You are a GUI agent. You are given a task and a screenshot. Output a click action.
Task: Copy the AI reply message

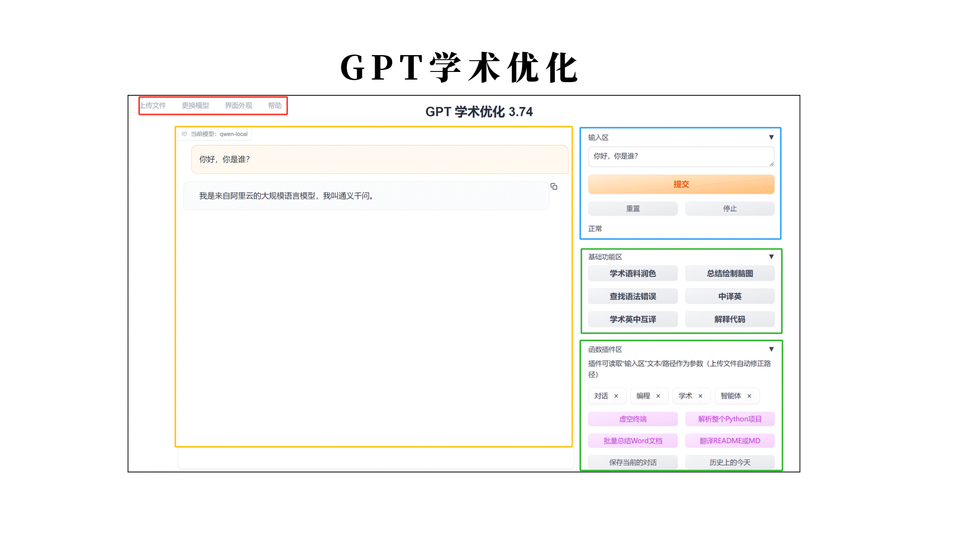click(554, 187)
